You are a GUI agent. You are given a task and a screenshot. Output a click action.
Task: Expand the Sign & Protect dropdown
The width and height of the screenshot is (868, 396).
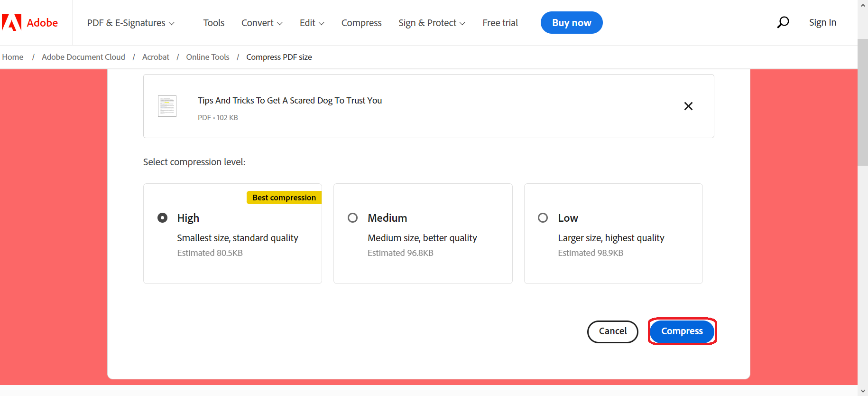click(x=432, y=23)
